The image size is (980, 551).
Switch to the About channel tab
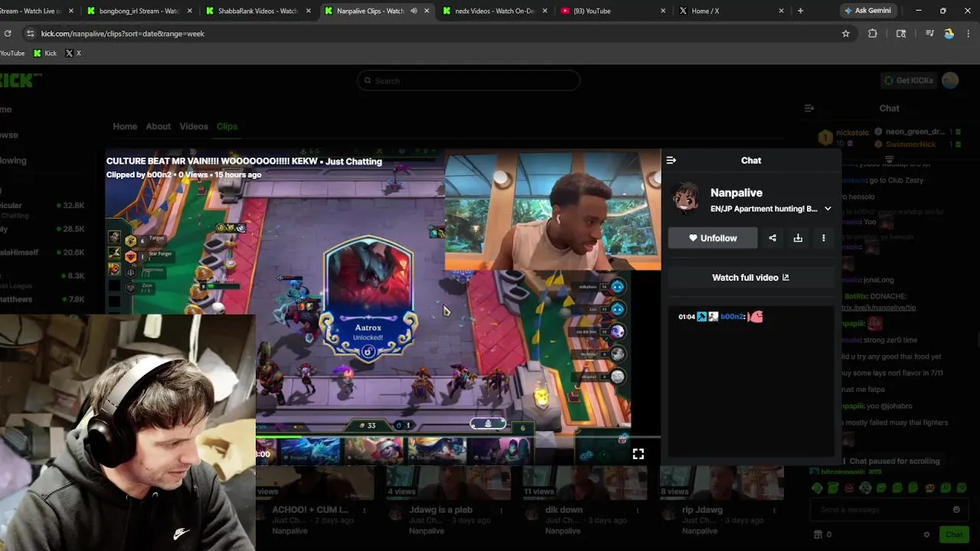coord(158,126)
